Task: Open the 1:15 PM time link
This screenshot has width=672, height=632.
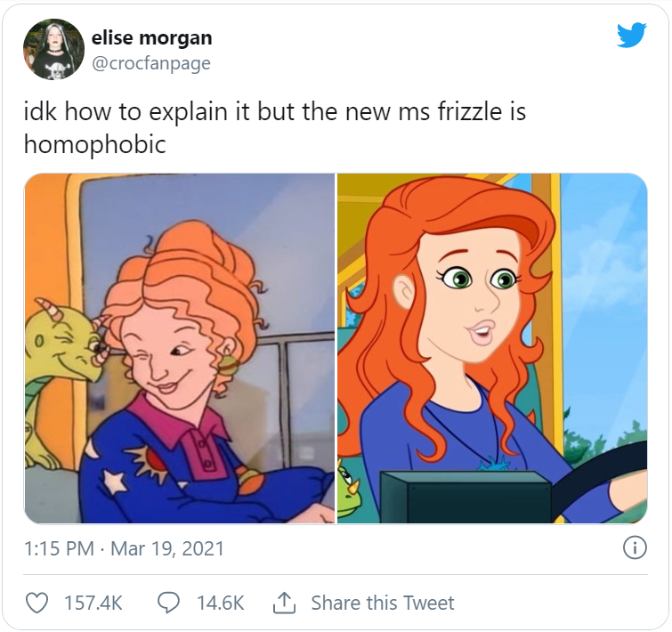Action: click(59, 548)
